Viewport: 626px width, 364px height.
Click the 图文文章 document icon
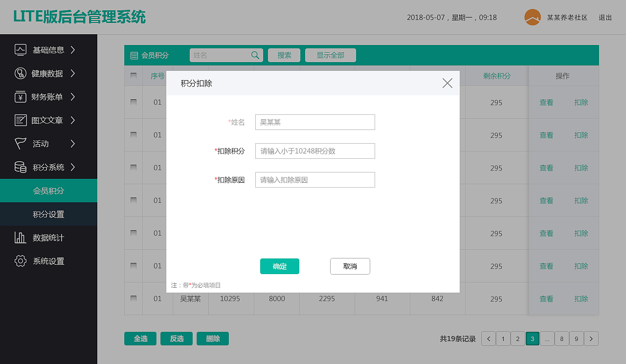20,120
